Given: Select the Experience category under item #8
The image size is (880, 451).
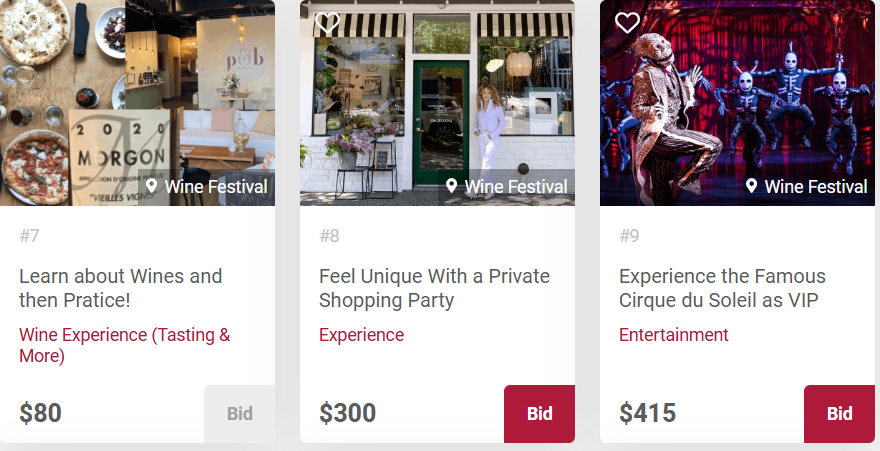Looking at the screenshot, I should click(361, 335).
